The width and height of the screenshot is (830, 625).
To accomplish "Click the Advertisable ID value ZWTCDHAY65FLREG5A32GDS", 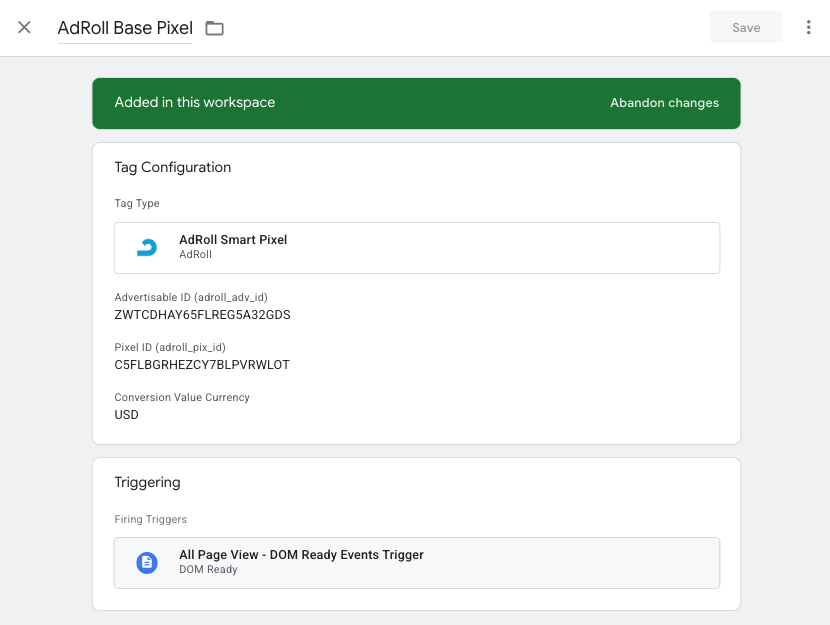I will [203, 315].
